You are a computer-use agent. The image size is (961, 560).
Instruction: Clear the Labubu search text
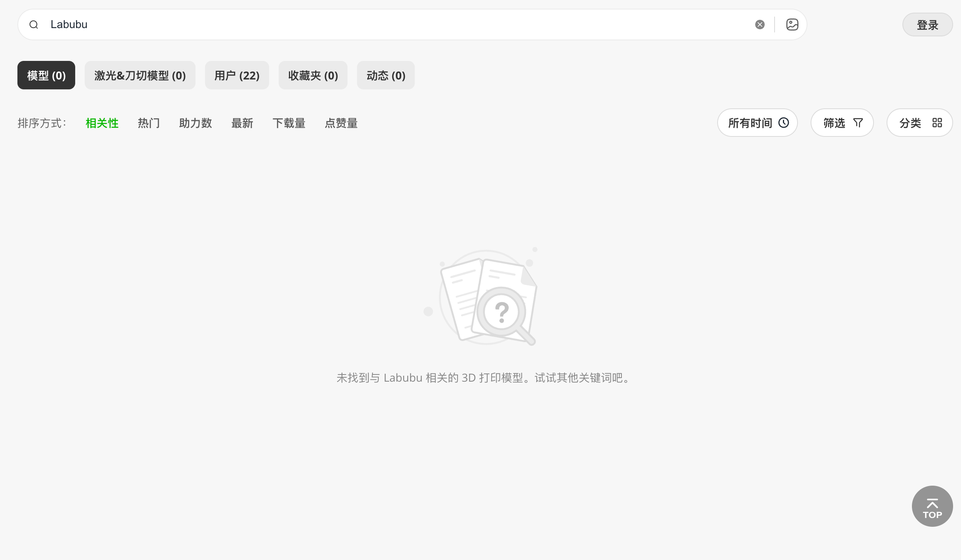click(x=760, y=25)
